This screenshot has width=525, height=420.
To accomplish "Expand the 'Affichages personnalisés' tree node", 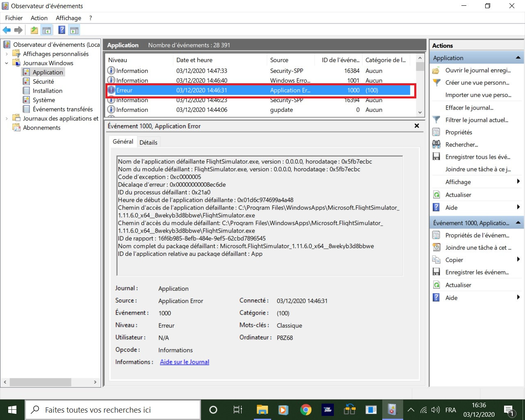I will 7,54.
